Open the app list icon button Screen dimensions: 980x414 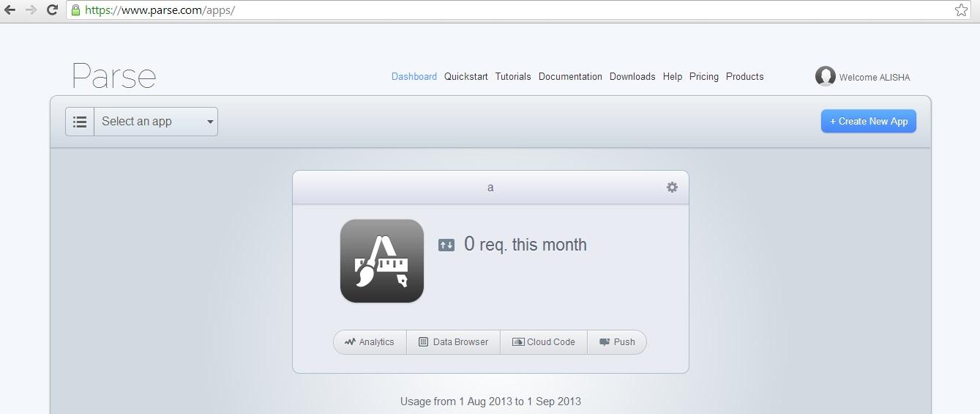point(80,122)
